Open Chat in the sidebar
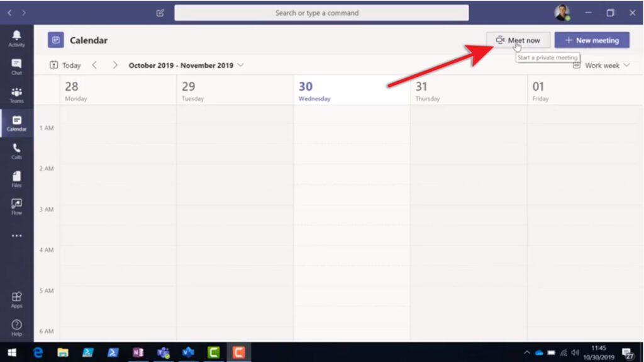 click(x=16, y=67)
